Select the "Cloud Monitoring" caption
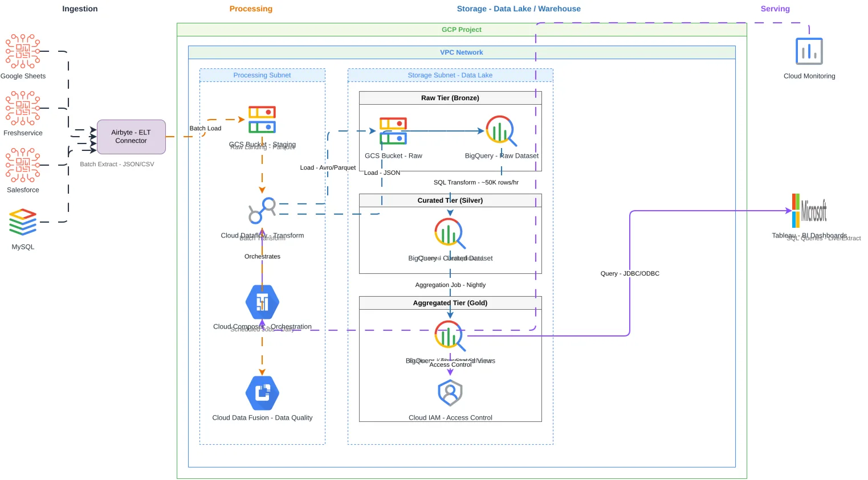 click(809, 76)
